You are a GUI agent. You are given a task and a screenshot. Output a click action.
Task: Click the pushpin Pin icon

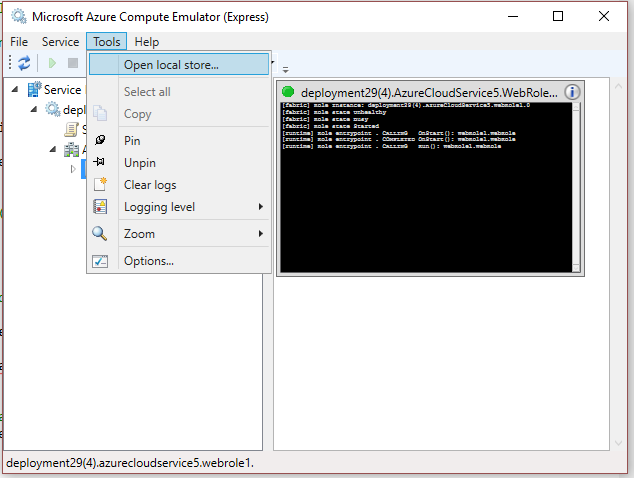click(x=100, y=140)
